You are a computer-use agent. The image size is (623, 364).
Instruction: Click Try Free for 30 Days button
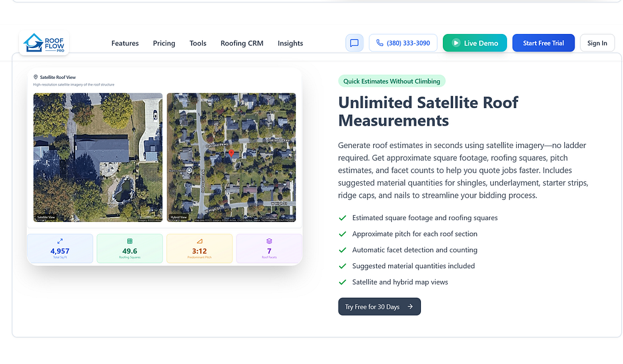[x=380, y=306]
